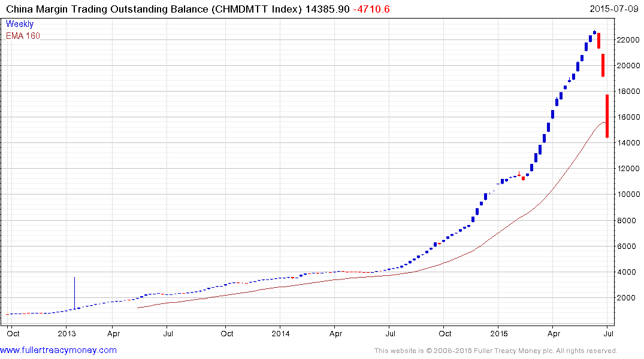
Task: Click the red candlestick near 20000
Action: point(603,65)
